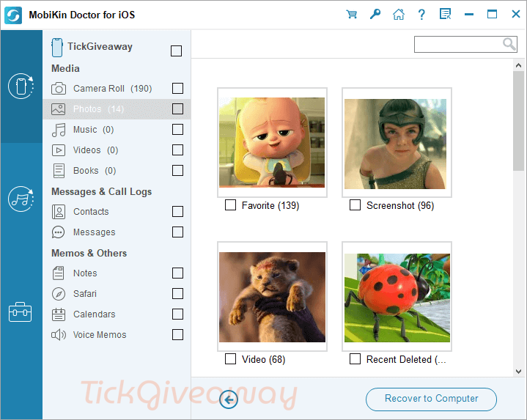Select Music (0) category
527x420 pixels.
[x=117, y=130]
